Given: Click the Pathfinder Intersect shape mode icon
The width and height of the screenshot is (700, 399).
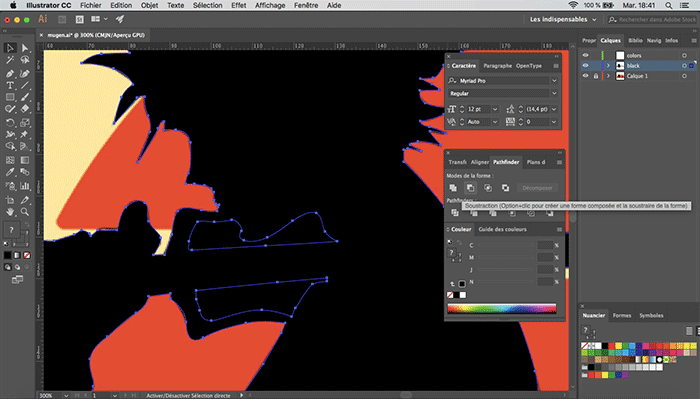Looking at the screenshot, I should tap(488, 188).
